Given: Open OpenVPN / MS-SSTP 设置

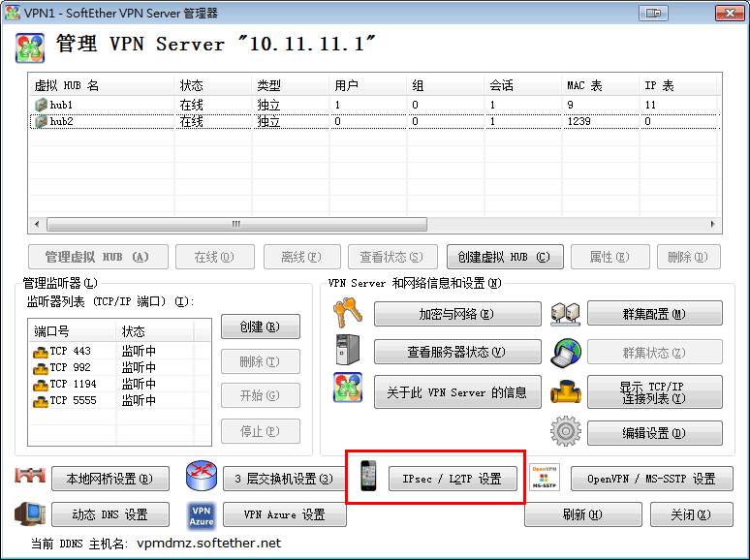Looking at the screenshot, I should click(x=651, y=479).
